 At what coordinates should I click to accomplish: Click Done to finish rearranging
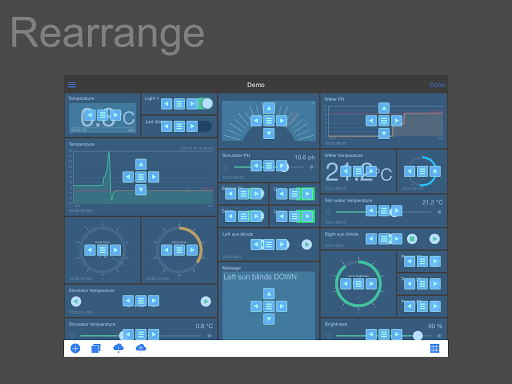(x=437, y=85)
